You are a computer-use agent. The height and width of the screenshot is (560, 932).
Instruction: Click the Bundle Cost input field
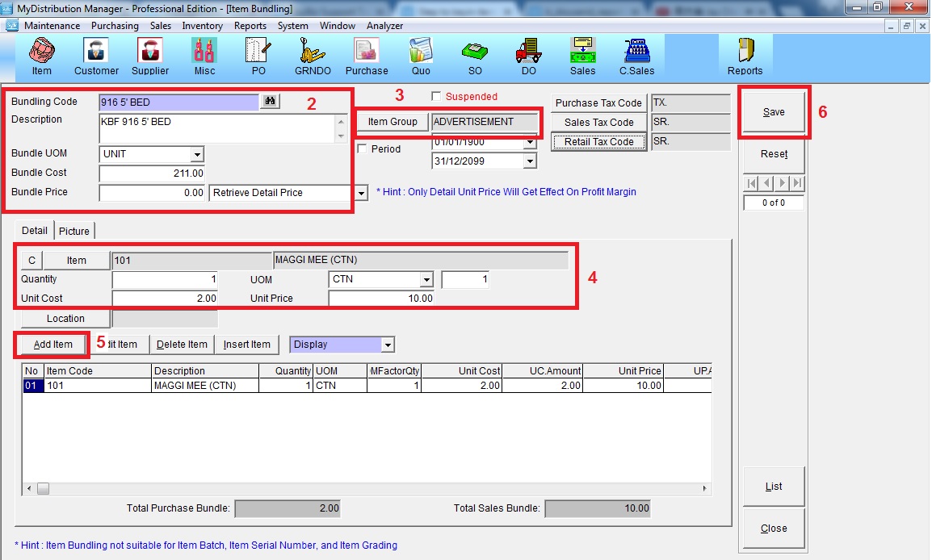coord(152,173)
